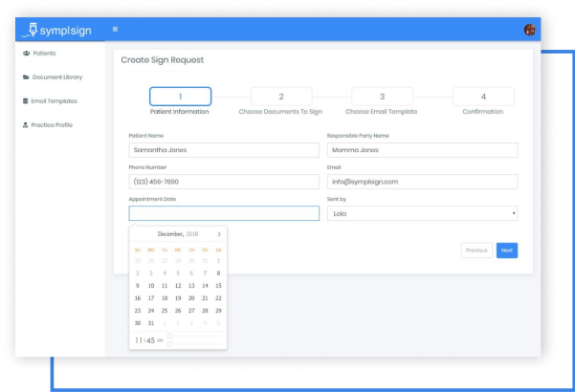Open the Sent by dropdown

pos(422,213)
